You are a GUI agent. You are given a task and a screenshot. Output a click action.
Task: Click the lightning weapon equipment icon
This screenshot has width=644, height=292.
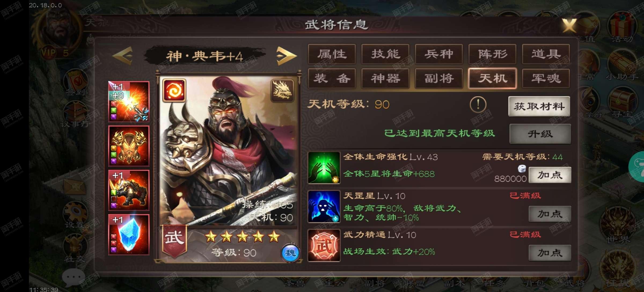pyautogui.click(x=129, y=102)
